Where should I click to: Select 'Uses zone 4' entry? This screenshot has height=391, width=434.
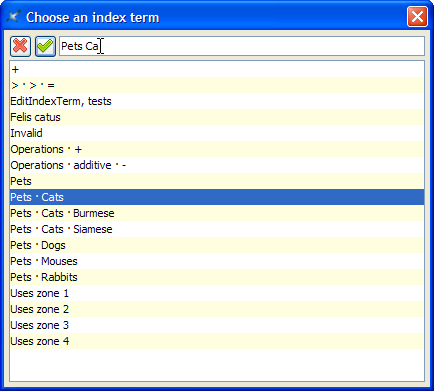click(217, 341)
